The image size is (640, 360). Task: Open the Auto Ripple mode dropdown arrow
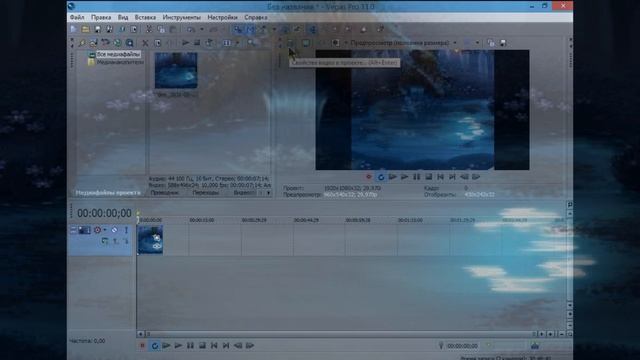[274, 29]
